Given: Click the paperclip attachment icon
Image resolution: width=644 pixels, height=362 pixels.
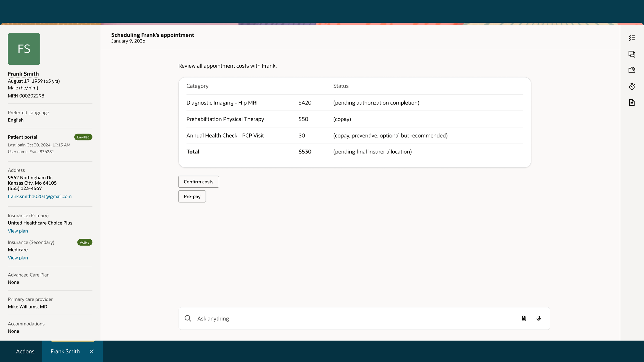Looking at the screenshot, I should [x=524, y=318].
